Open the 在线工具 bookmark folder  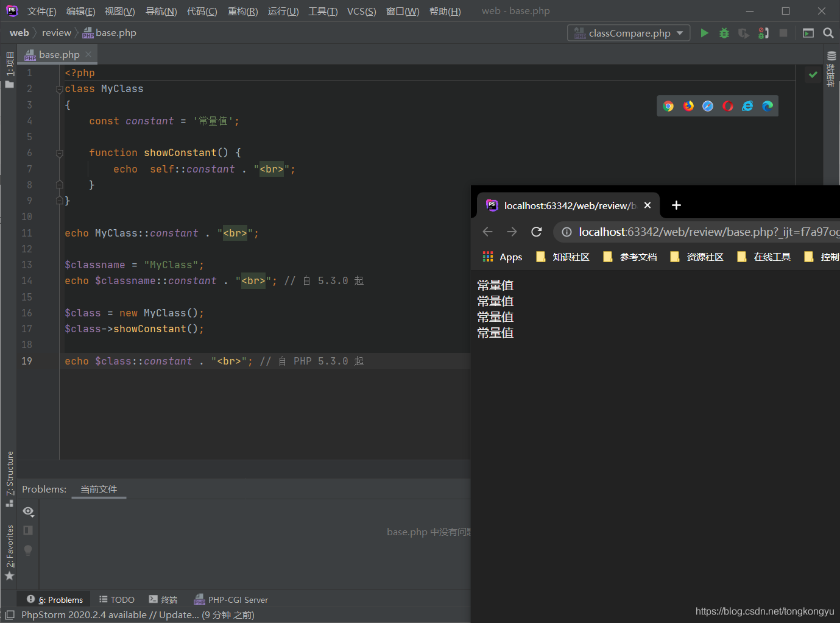[764, 257]
